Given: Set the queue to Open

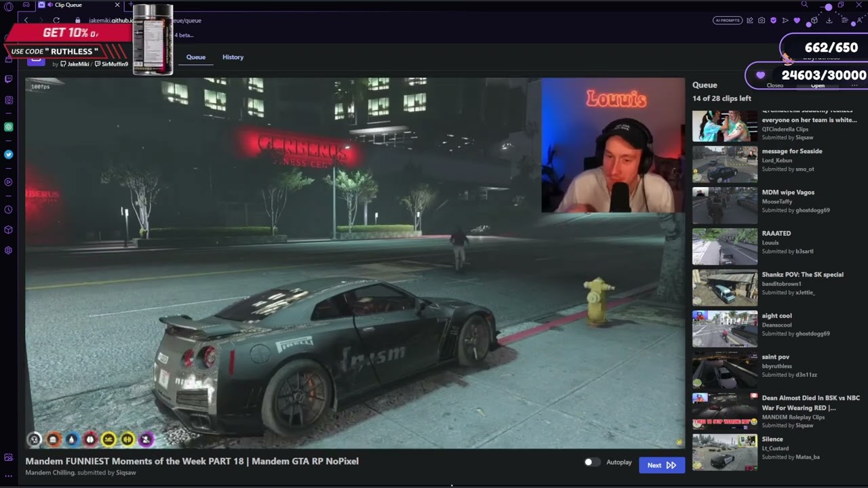Looking at the screenshot, I should coord(818,85).
